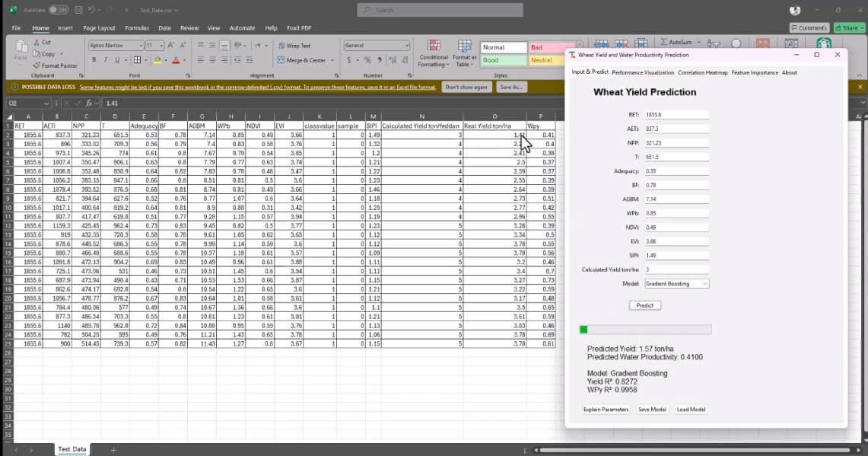
Task: Expand the Format as Table menu
Action: (464, 53)
